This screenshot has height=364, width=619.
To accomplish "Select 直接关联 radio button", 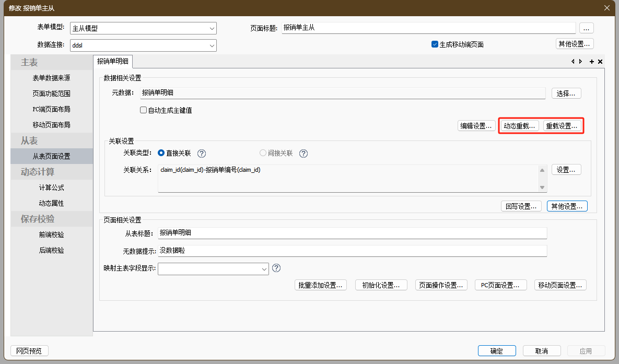I will click(161, 154).
